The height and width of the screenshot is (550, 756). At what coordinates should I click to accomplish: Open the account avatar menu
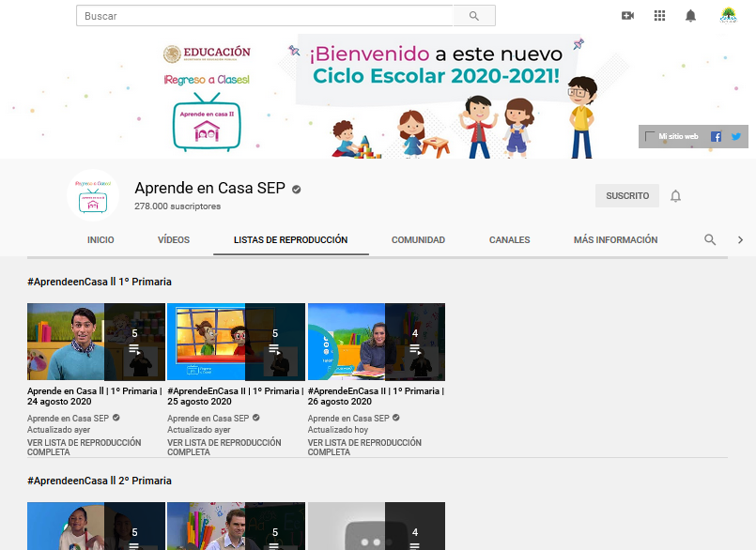coord(729,15)
